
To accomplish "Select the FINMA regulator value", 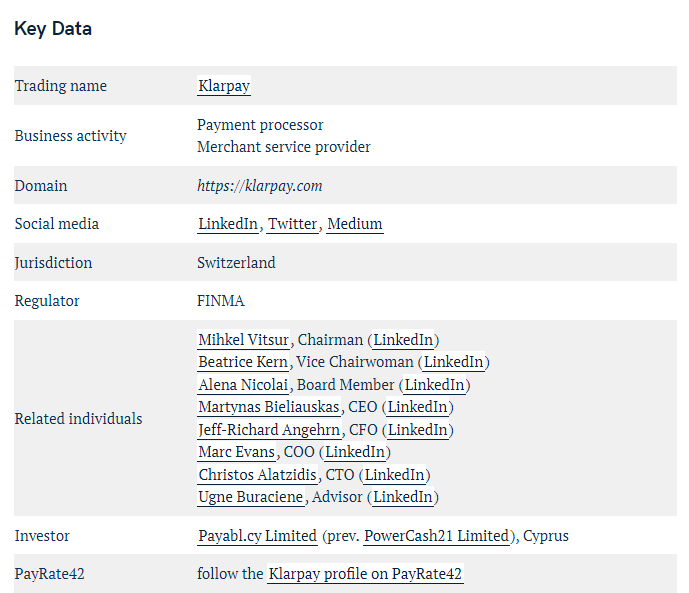I will click(221, 301).
